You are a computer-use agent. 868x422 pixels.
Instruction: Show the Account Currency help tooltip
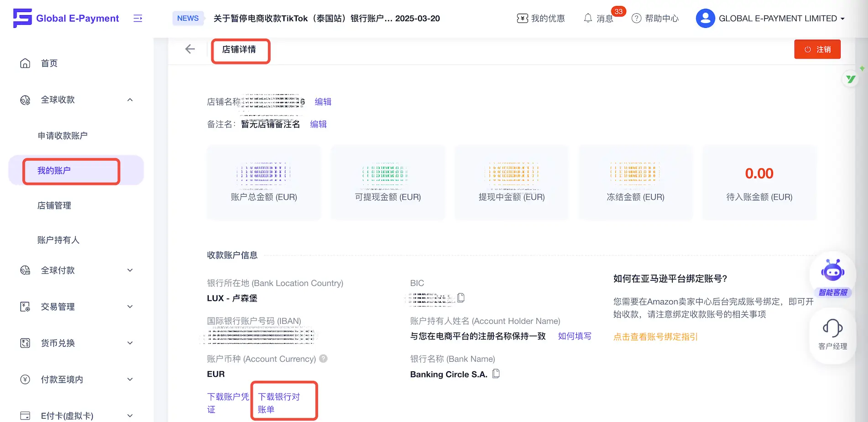coord(323,359)
